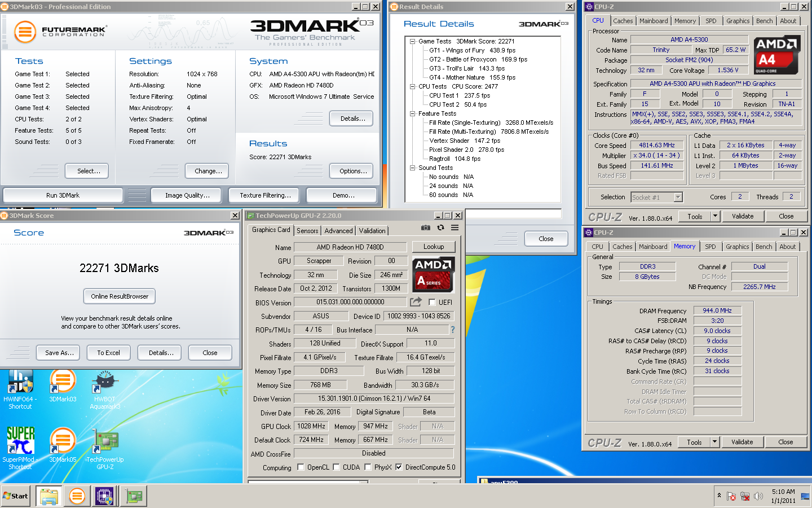Viewport: 812px width, 508px height.
Task: Switch to the Sensors tab in GPU-Z
Action: coord(307,230)
